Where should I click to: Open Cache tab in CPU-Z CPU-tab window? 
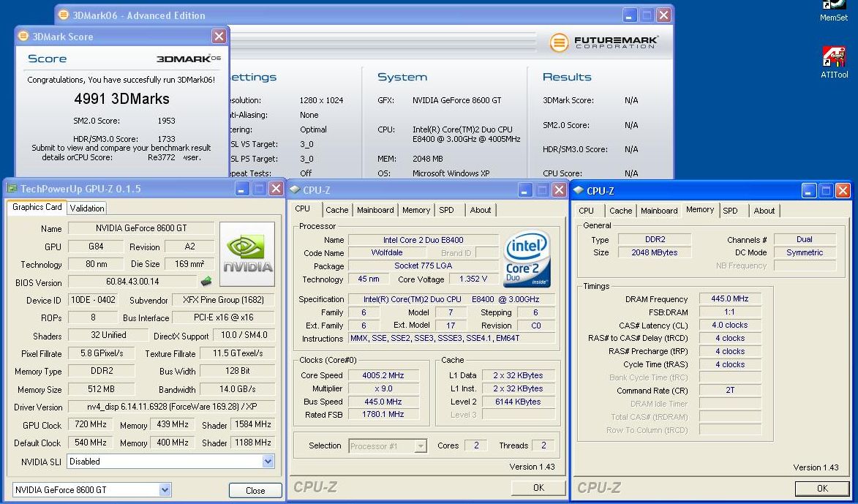point(336,210)
